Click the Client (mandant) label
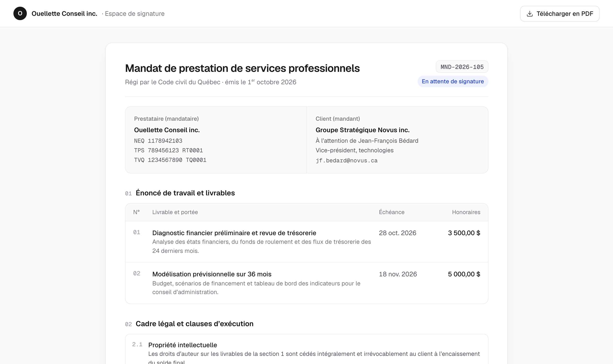 click(338, 119)
